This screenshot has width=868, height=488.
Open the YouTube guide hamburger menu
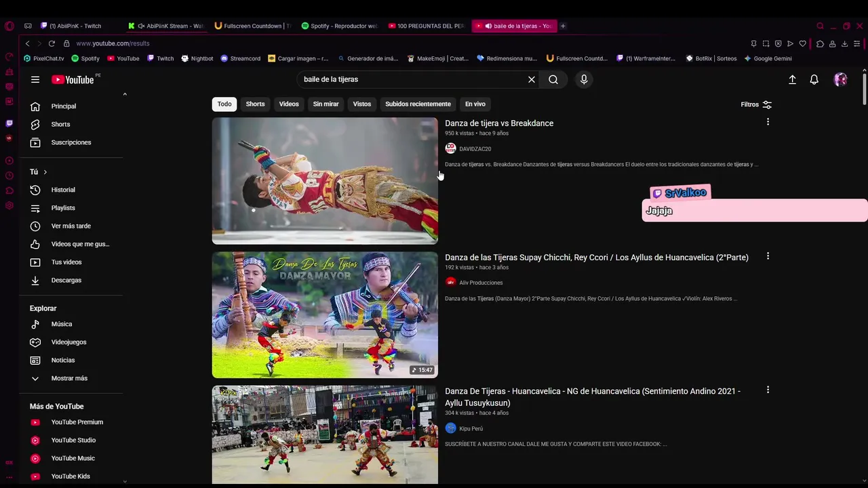click(x=35, y=79)
